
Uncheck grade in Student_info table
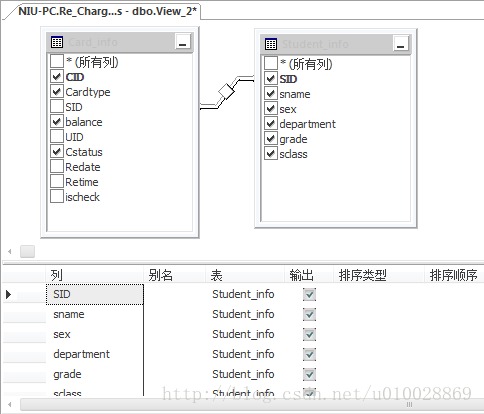271,139
